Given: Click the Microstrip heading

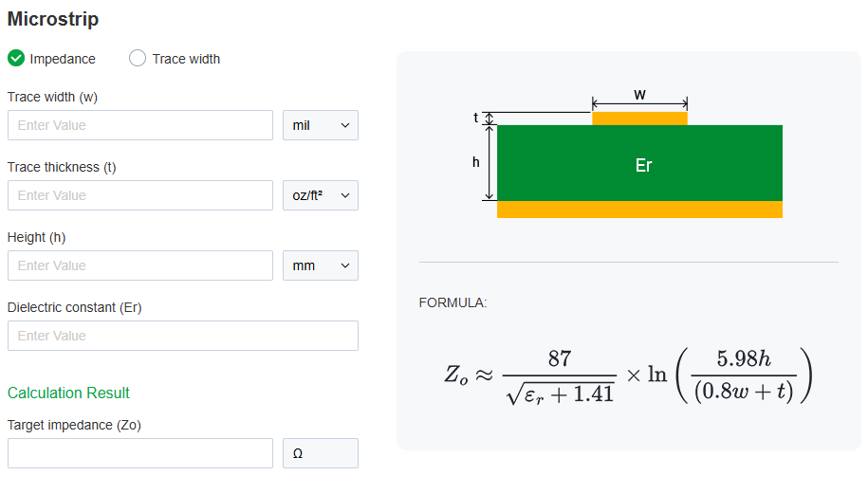Looking at the screenshot, I should [x=53, y=19].
